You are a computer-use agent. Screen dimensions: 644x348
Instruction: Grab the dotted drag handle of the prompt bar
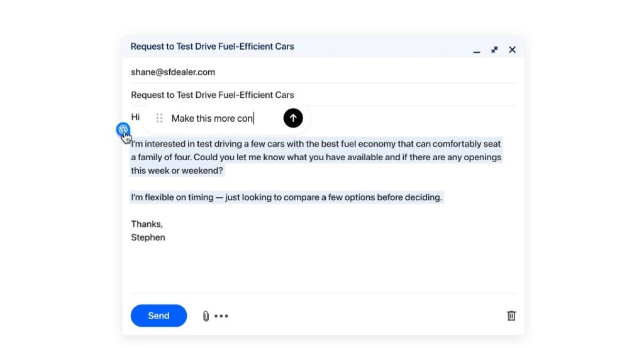[x=159, y=118]
